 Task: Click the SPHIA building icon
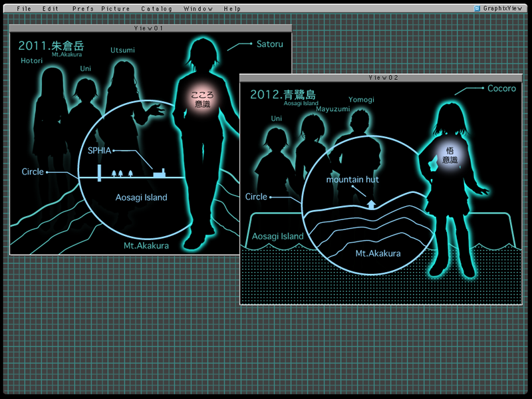pyautogui.click(x=159, y=173)
